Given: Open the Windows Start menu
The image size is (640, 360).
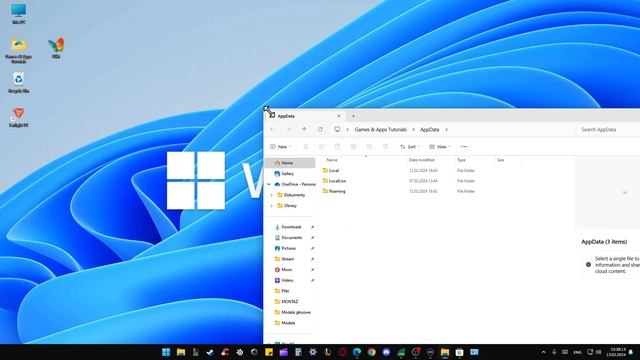Looking at the screenshot, I should [x=166, y=352].
